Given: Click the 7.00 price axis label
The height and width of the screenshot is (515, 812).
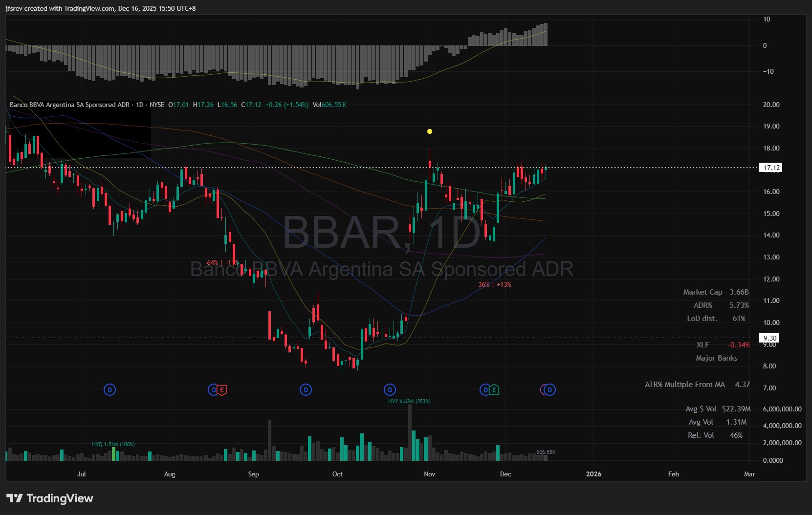Looking at the screenshot, I should (769, 388).
